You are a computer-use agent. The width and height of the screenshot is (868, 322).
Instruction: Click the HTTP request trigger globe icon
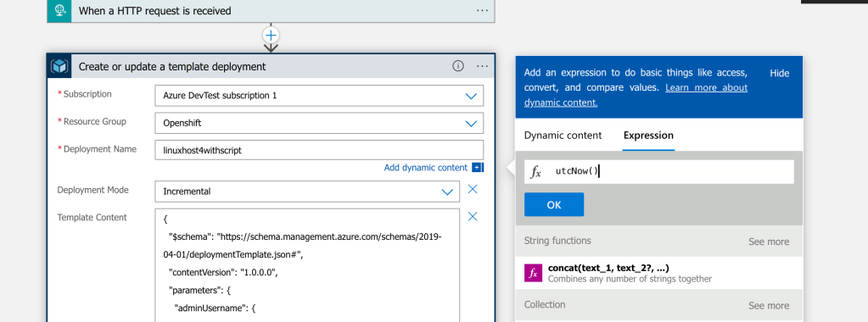point(59,10)
